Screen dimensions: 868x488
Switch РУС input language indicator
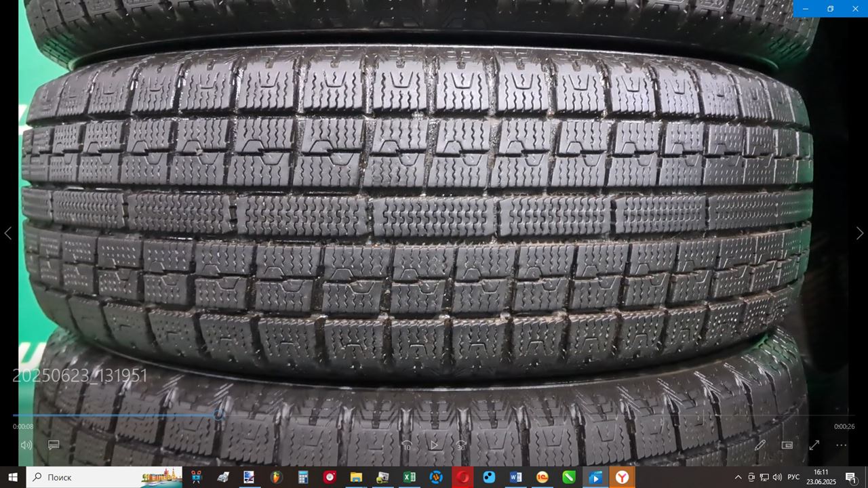tap(793, 477)
